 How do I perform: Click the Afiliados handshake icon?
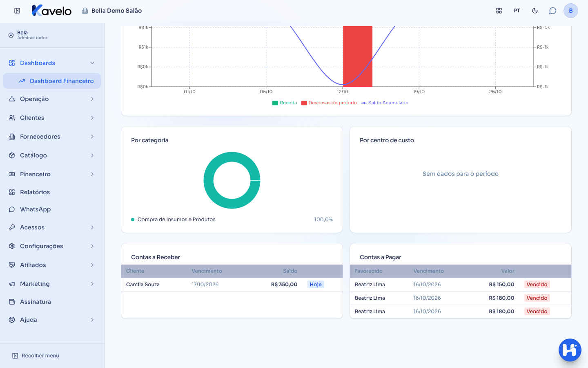(x=12, y=265)
